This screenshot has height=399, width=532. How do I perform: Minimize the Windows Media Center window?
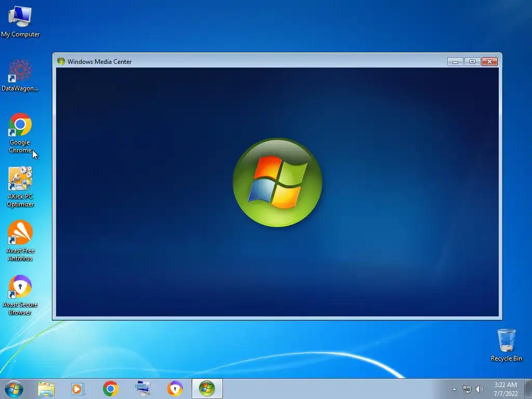(x=455, y=61)
